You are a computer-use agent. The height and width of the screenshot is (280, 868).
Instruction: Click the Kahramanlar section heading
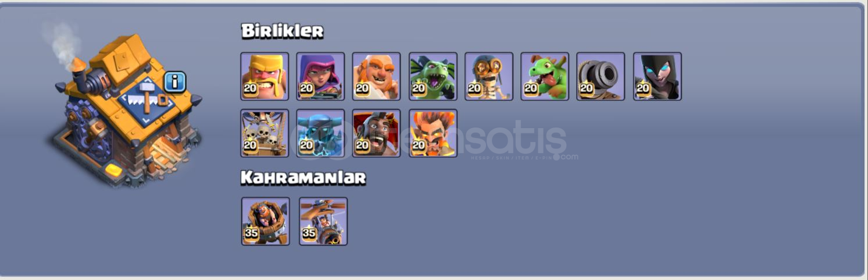(303, 178)
